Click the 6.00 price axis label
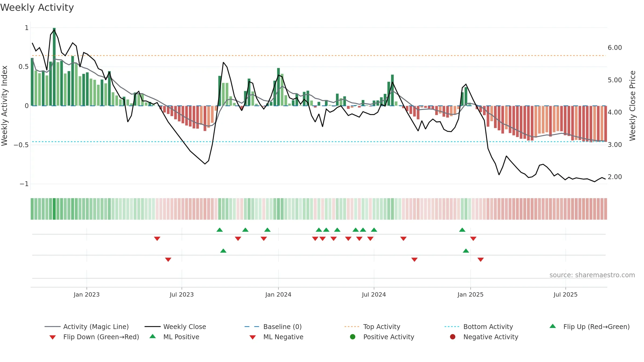Image resolution: width=644 pixels, height=362 pixels. point(615,48)
